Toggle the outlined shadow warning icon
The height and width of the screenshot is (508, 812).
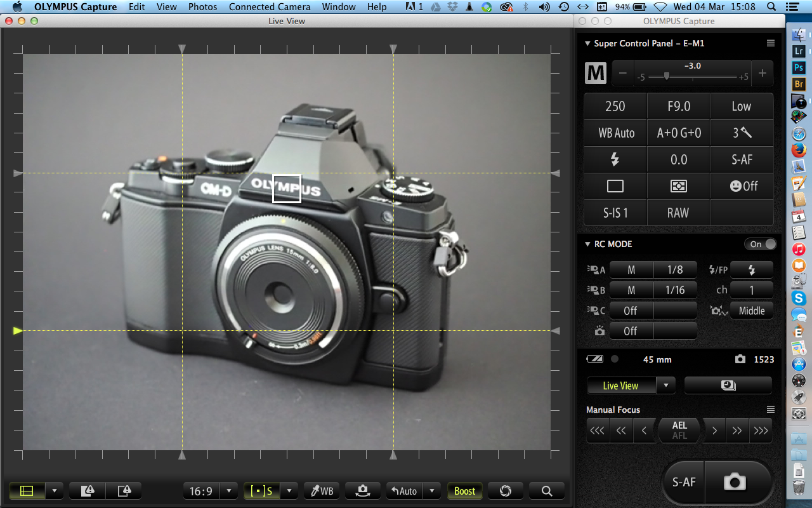(x=124, y=491)
